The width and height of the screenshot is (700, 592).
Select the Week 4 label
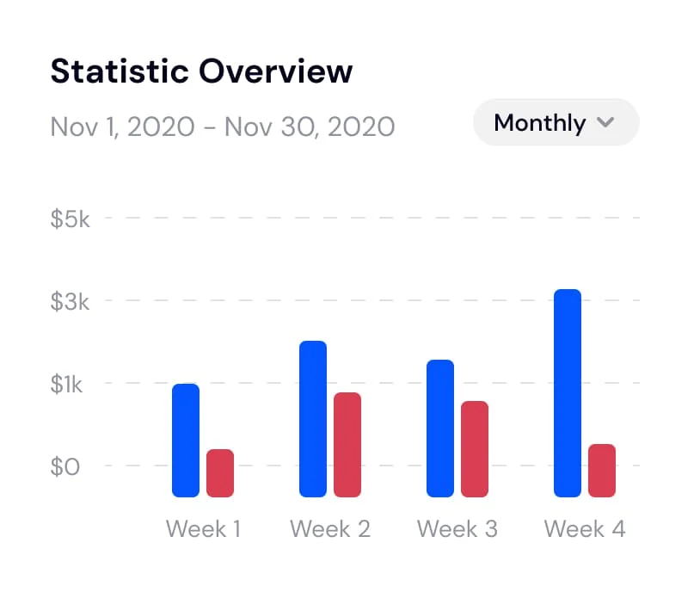pyautogui.click(x=584, y=528)
